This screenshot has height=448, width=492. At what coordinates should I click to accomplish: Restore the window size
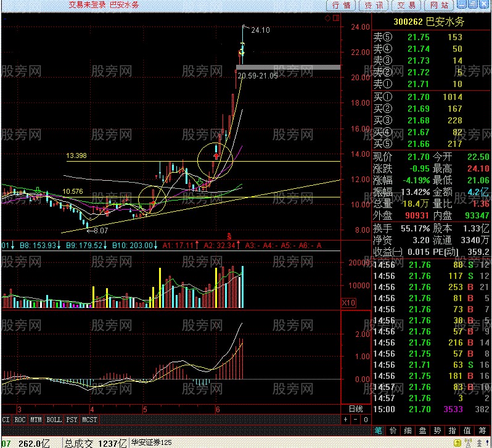coord(472,4)
